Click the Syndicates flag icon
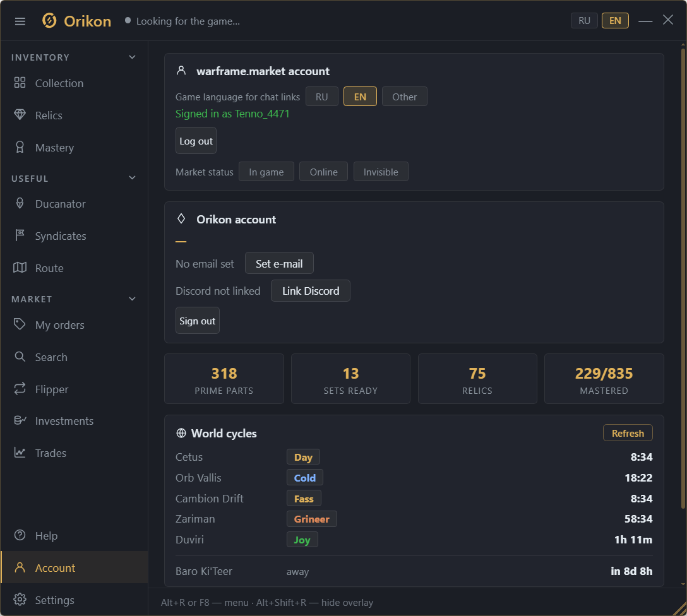This screenshot has width=687, height=616. [x=20, y=235]
